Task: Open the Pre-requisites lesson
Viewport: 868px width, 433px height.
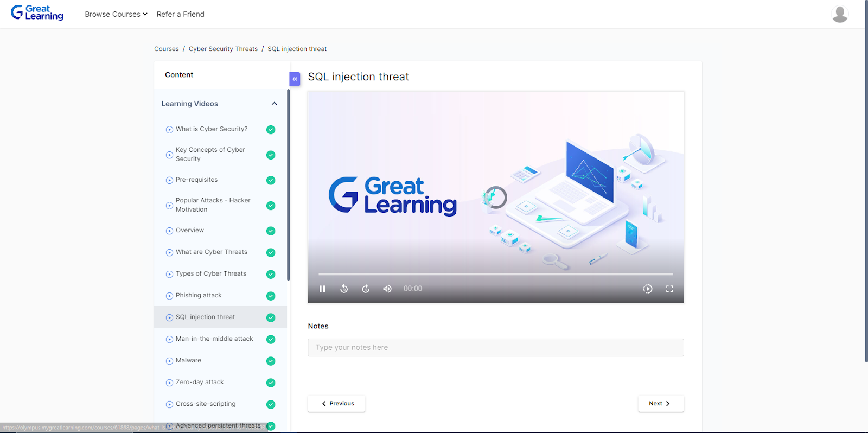Action: point(197,180)
